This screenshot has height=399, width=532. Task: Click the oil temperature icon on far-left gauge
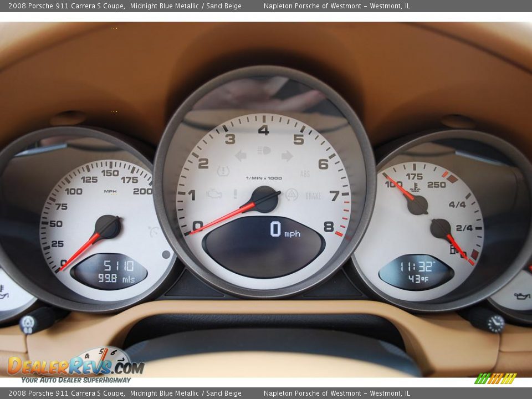3,293
